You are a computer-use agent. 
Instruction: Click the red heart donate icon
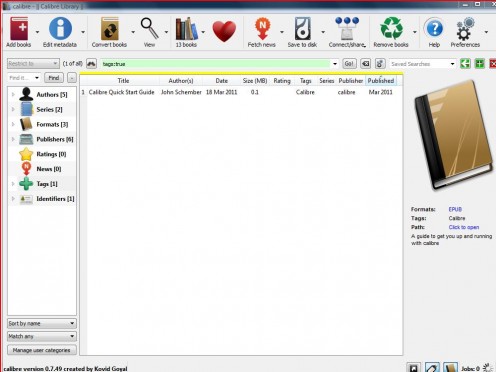224,31
